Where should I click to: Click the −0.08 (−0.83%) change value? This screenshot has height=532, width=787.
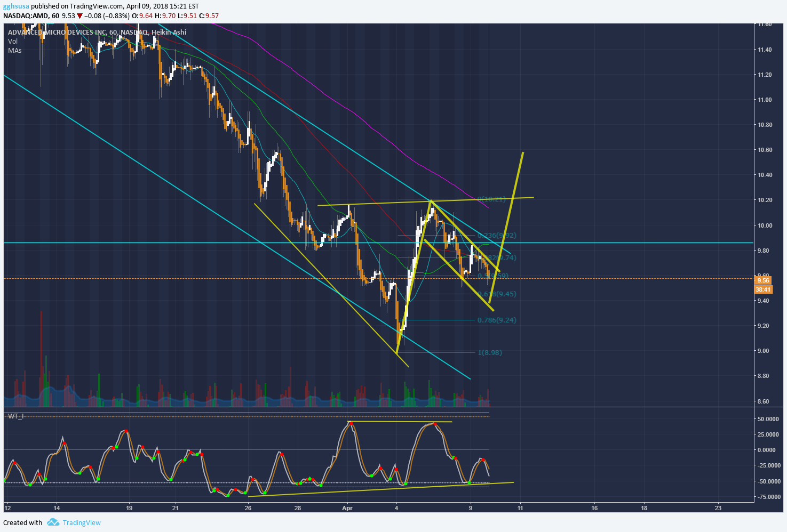107,15
